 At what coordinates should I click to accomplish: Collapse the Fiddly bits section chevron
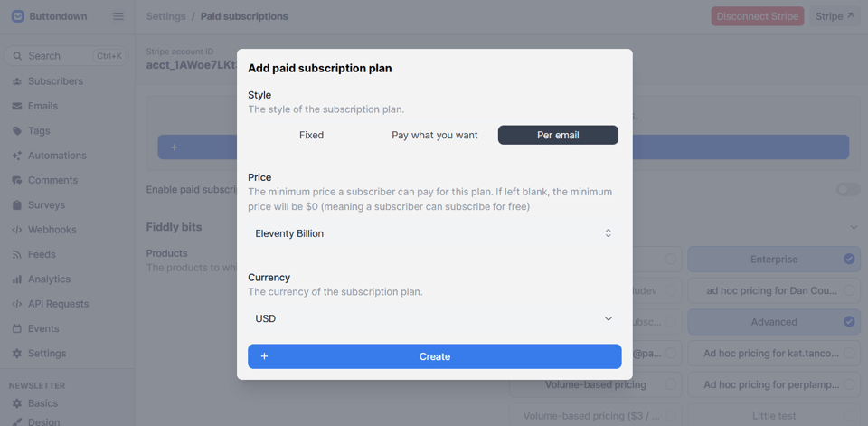pos(853,227)
